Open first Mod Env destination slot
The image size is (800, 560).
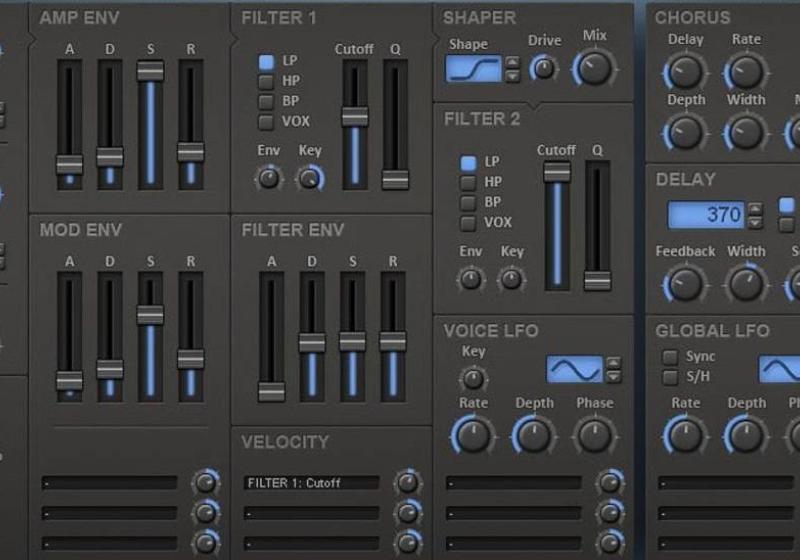109,483
